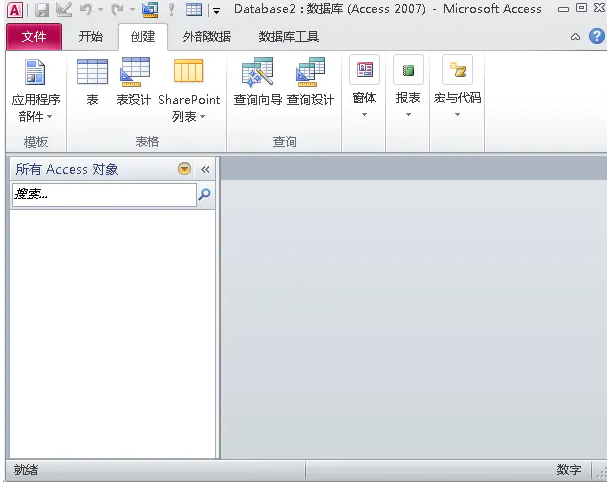The height and width of the screenshot is (485, 607).
Task: Click the window restore button
Action: pyautogui.click(x=581, y=8)
